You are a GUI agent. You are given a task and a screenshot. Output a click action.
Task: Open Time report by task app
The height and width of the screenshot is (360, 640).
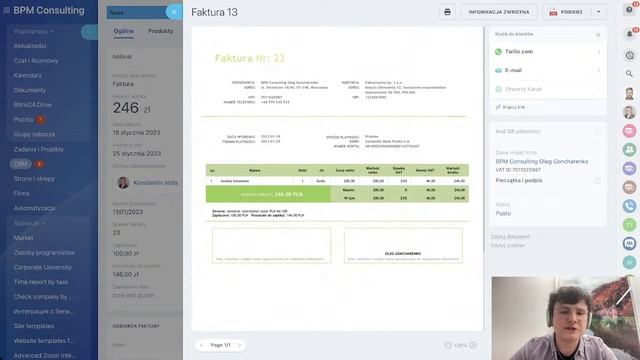(x=40, y=282)
